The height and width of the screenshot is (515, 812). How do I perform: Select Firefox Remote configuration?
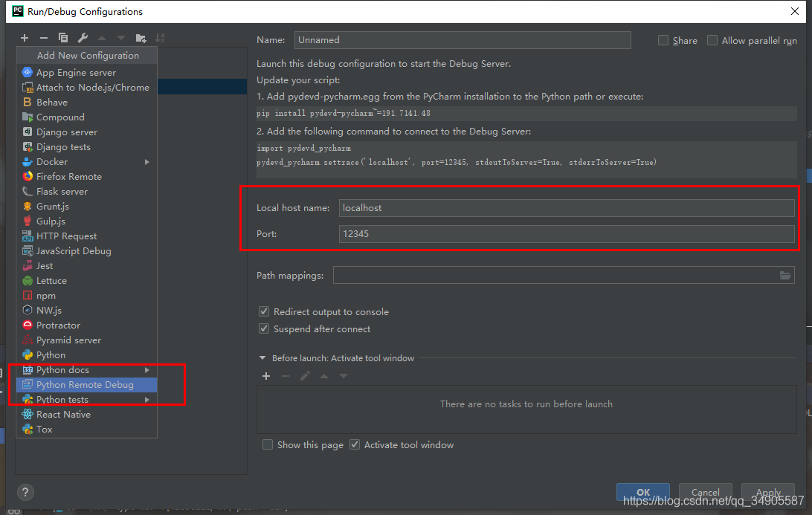tap(86, 177)
